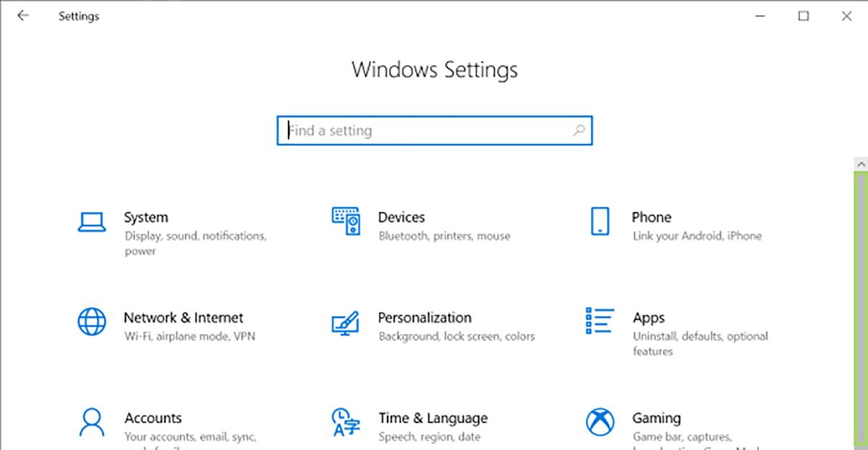Open Phone settings
Viewport: 868px width, 450px height.
(651, 217)
